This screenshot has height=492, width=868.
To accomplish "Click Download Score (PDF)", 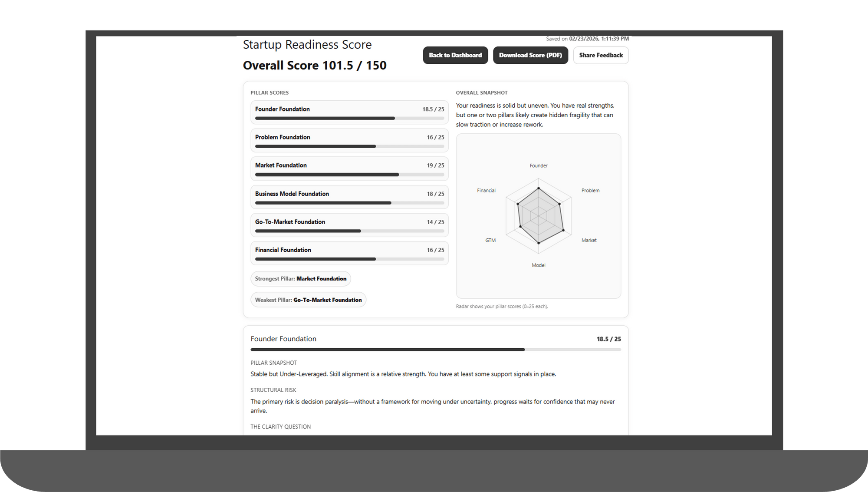I will 530,55.
